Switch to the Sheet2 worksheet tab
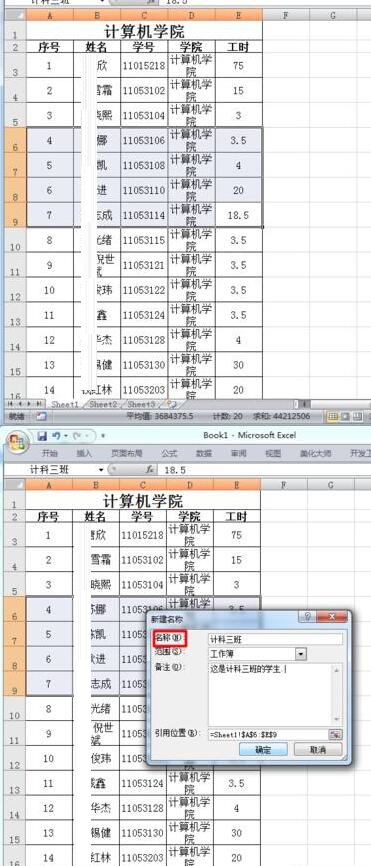Screen dimensions: 371x866 pyautogui.click(x=104, y=404)
